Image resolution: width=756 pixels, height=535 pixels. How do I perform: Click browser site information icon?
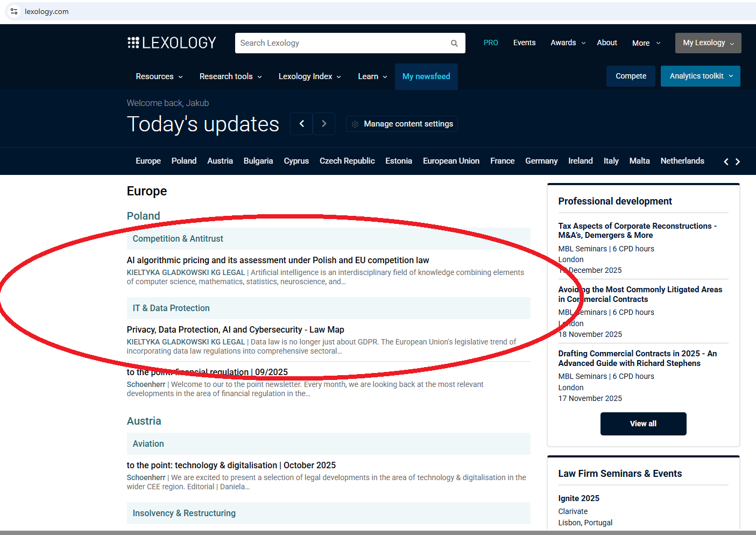click(x=14, y=11)
